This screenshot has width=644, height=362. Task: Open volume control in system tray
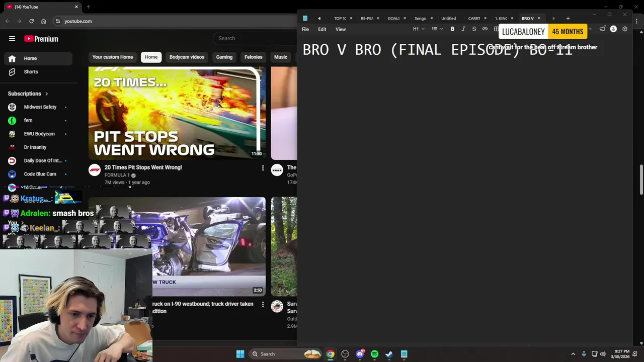point(603,354)
